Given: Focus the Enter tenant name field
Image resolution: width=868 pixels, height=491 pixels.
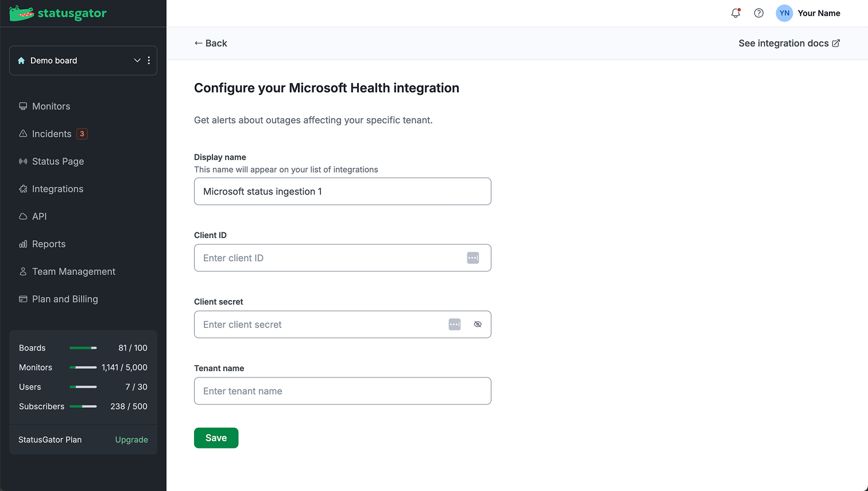Looking at the screenshot, I should tap(343, 391).
